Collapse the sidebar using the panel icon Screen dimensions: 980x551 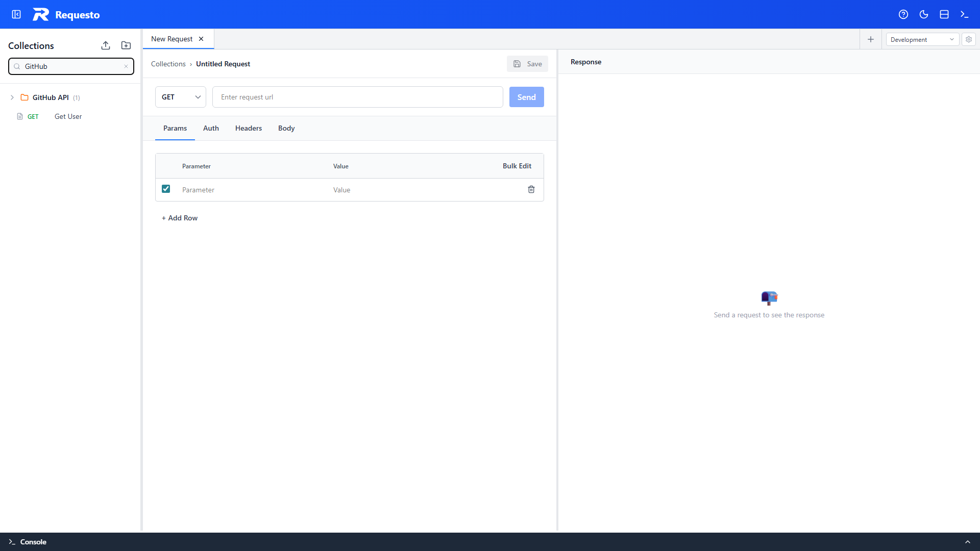pos(16,14)
